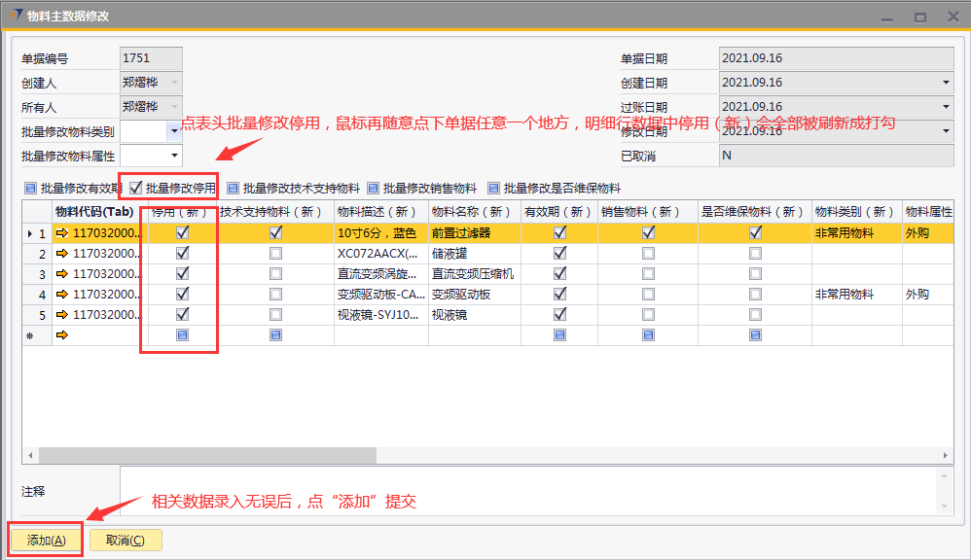Screen dimensions: 971x560
Task: Toggle the 批量修改停用 checkbox
Action: [x=136, y=188]
